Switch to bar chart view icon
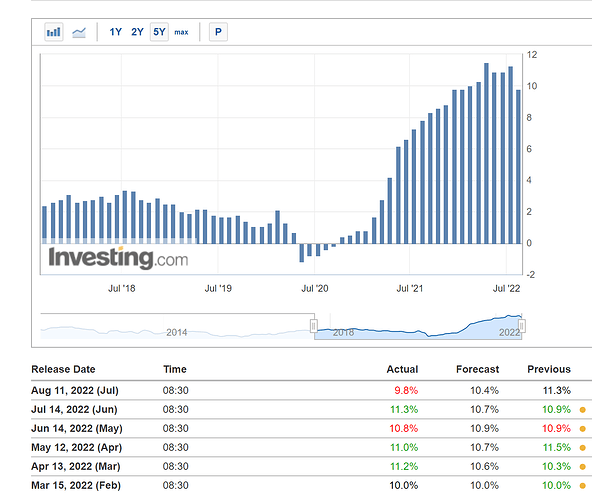The image size is (592, 500). (x=54, y=32)
